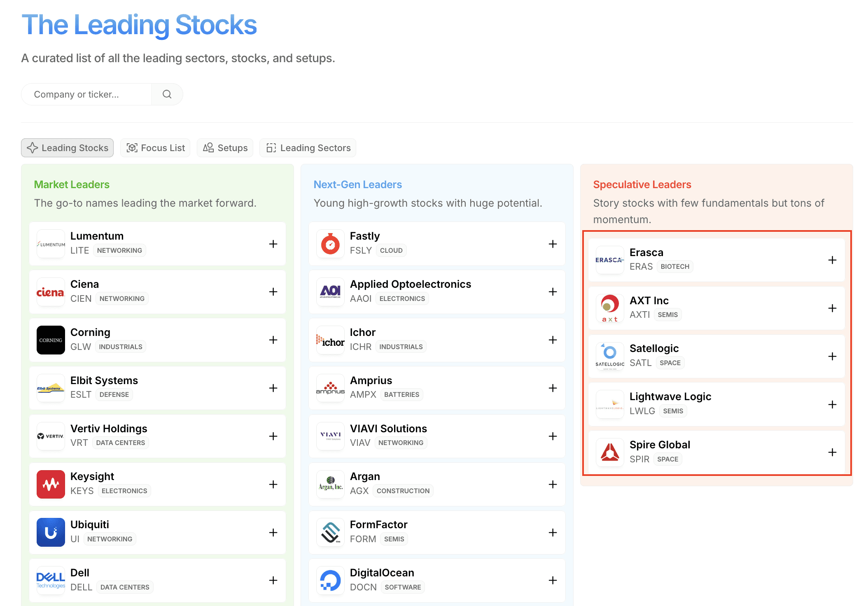Open the Leading Sectors tab
The image size is (868, 606).
[x=308, y=148]
